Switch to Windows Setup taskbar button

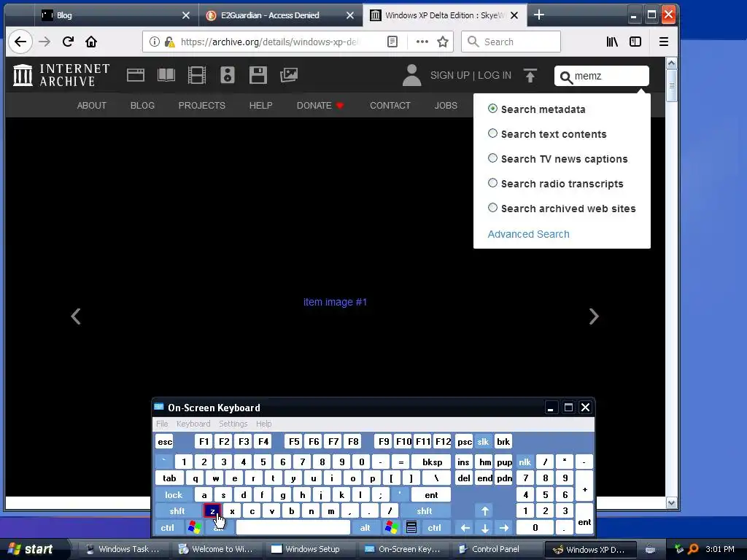[309, 549]
